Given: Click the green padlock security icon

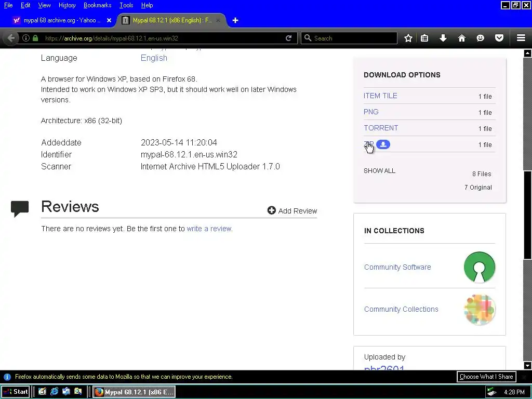Looking at the screenshot, I should coord(35,38).
